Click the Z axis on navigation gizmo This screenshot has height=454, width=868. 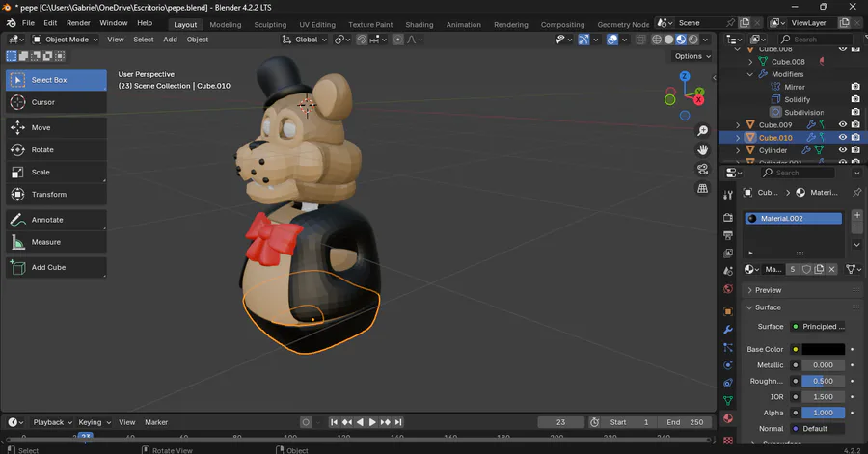pyautogui.click(x=685, y=76)
